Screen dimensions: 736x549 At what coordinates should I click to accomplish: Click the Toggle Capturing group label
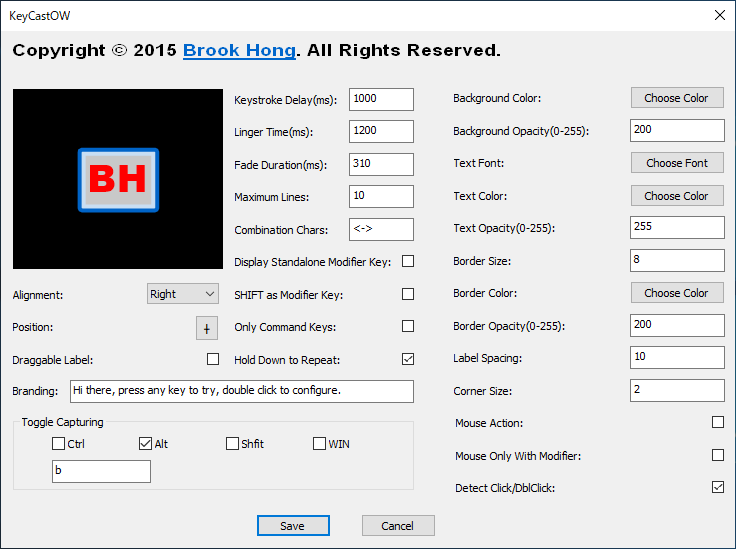[x=62, y=422]
